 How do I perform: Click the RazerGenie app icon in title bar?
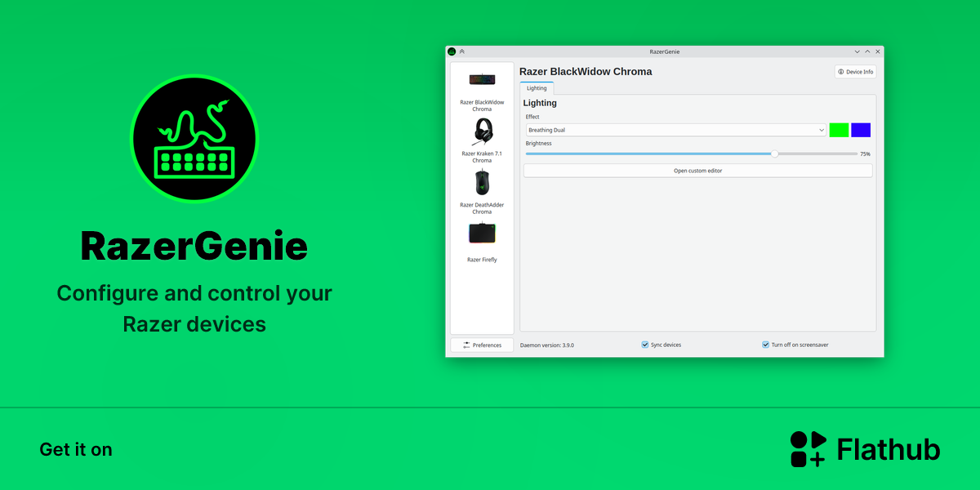[452, 51]
